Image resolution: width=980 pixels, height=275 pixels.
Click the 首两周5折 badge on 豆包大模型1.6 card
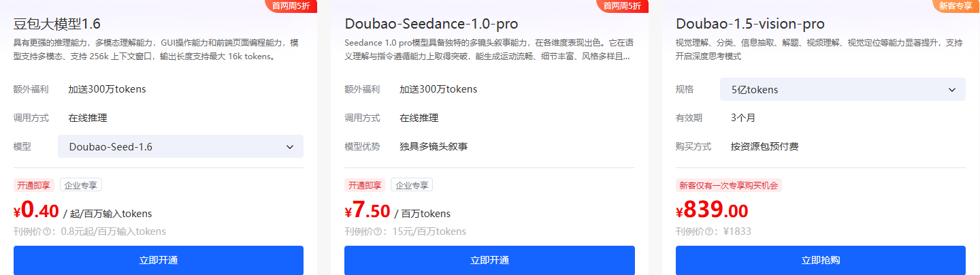(291, 6)
